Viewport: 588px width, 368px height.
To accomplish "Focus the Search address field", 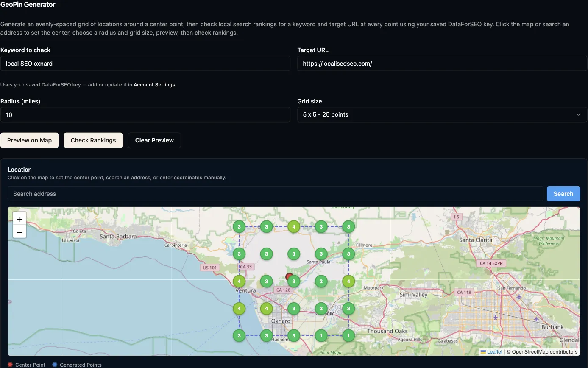I will tap(276, 194).
